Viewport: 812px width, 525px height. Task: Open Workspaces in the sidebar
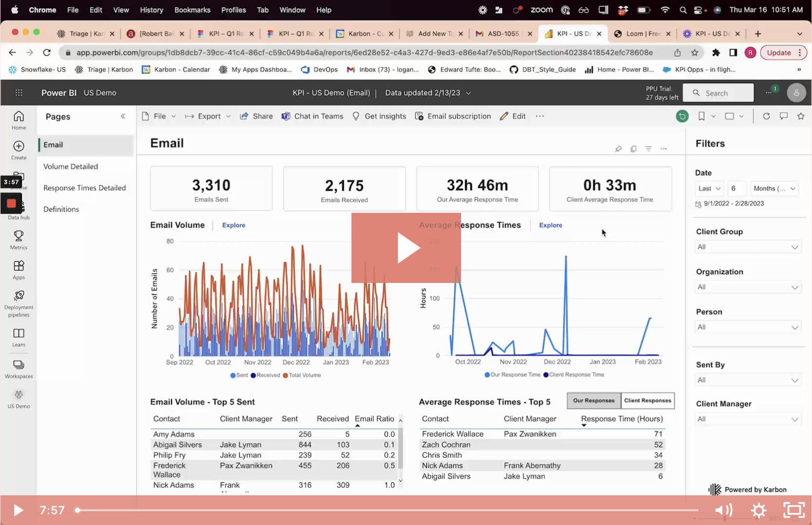point(18,369)
